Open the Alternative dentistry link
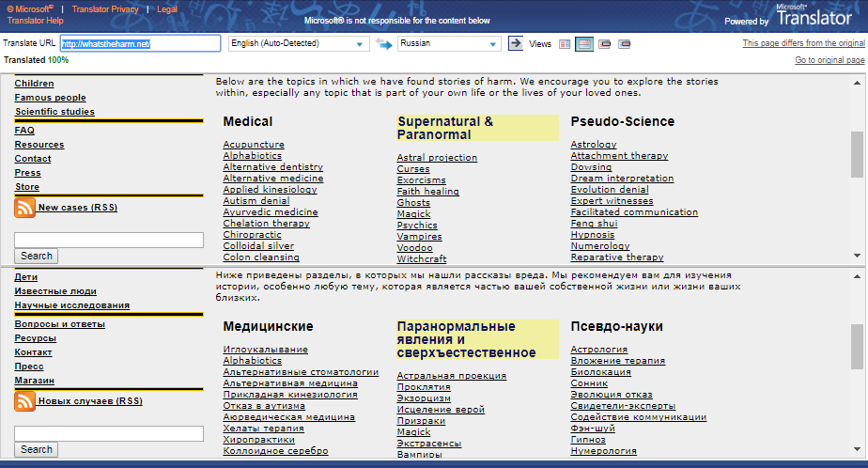The image size is (868, 468). pos(273,167)
